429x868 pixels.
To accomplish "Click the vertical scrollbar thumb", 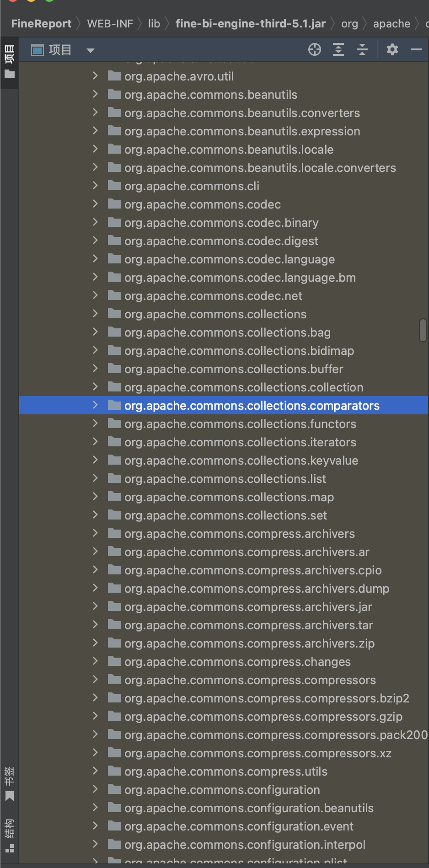I will coord(423,330).
